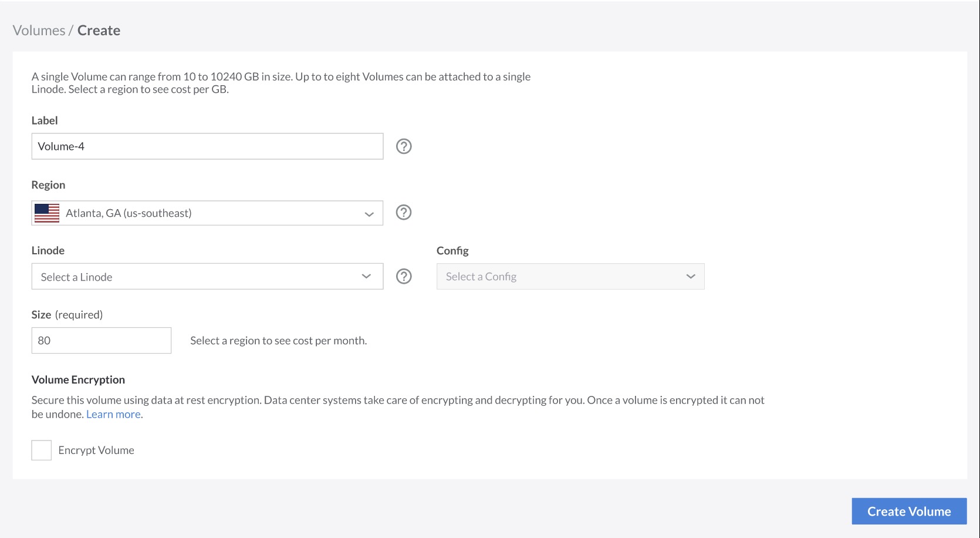The width and height of the screenshot is (980, 538).
Task: Click the Volume Encryption section heading
Action: tap(78, 380)
